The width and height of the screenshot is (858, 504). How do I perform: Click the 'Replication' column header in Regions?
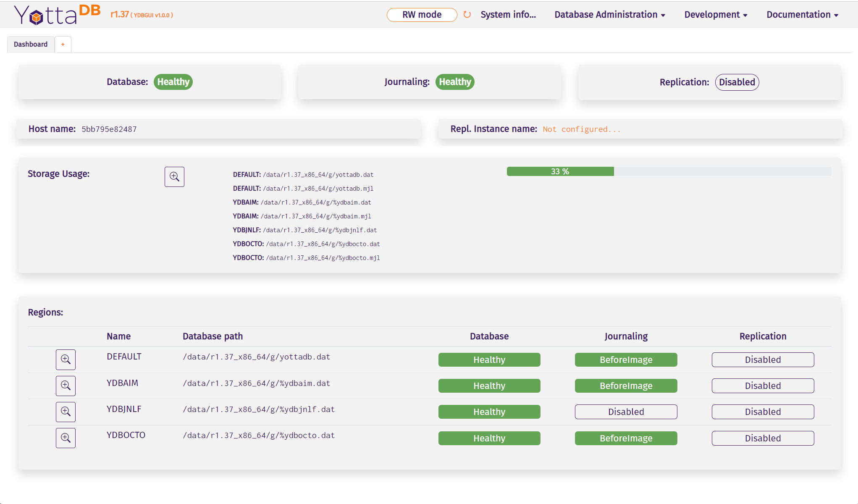click(x=763, y=336)
